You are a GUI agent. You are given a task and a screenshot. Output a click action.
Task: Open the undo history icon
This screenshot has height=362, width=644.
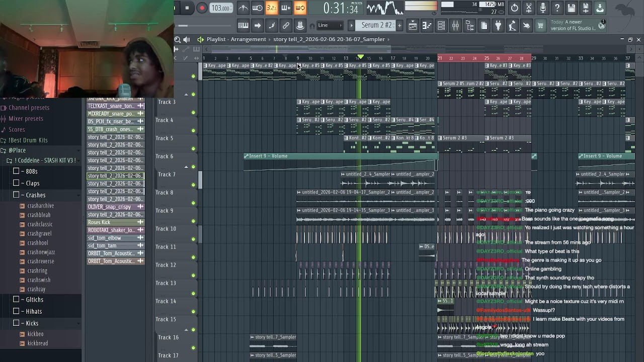(514, 8)
